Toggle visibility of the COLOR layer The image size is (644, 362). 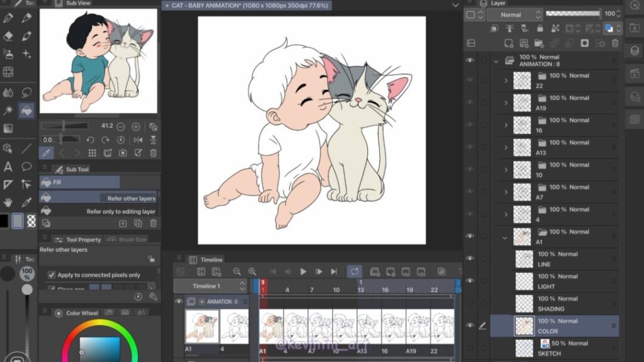coord(470,326)
